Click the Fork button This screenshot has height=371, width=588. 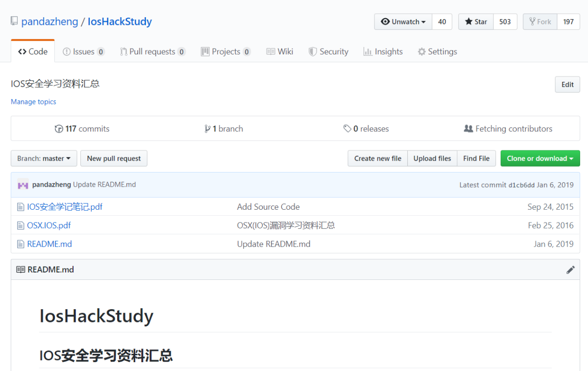[540, 22]
